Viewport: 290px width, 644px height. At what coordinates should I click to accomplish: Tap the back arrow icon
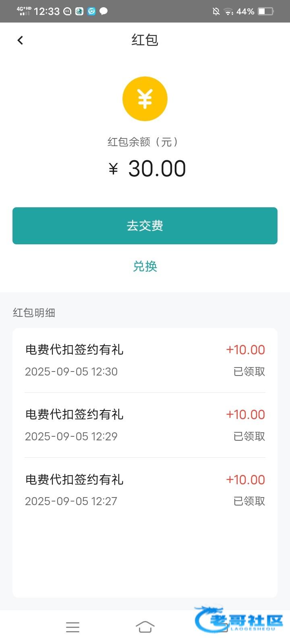click(20, 40)
